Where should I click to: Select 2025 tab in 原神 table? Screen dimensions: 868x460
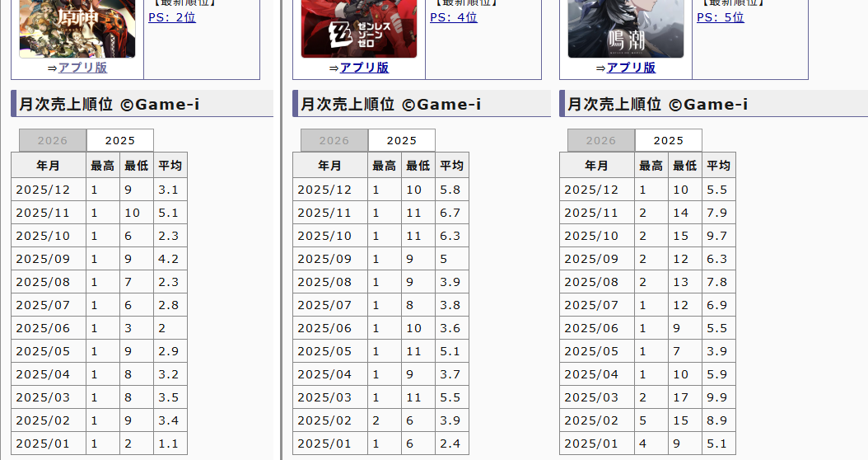point(120,141)
